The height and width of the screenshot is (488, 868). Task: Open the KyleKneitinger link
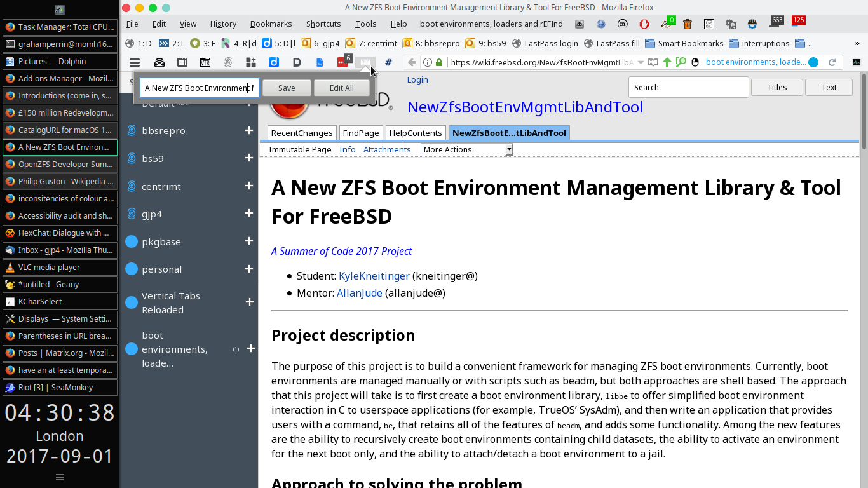[374, 276]
